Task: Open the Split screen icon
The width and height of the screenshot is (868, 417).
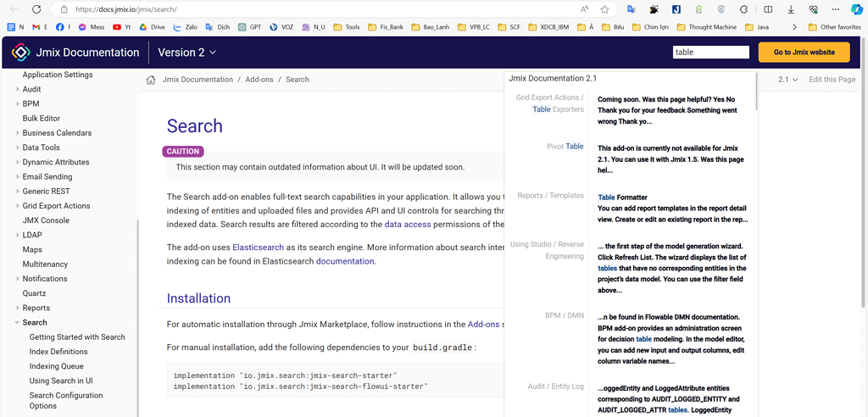Action: point(768,9)
